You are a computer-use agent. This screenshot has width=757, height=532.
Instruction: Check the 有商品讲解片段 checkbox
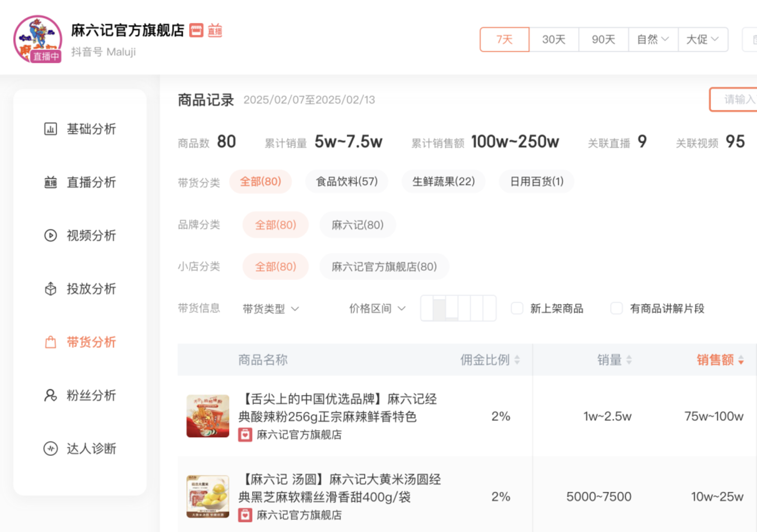pos(617,308)
